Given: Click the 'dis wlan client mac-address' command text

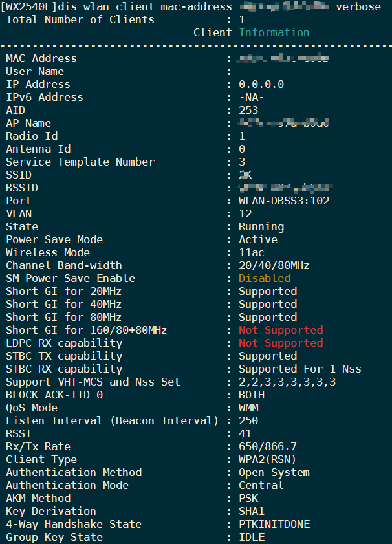Looking at the screenshot, I should [x=151, y=6].
